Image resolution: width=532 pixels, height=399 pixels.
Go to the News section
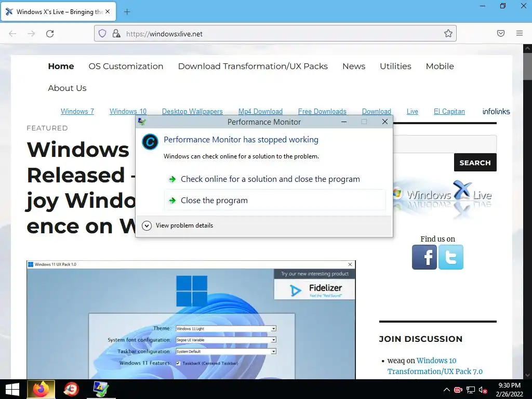click(354, 66)
